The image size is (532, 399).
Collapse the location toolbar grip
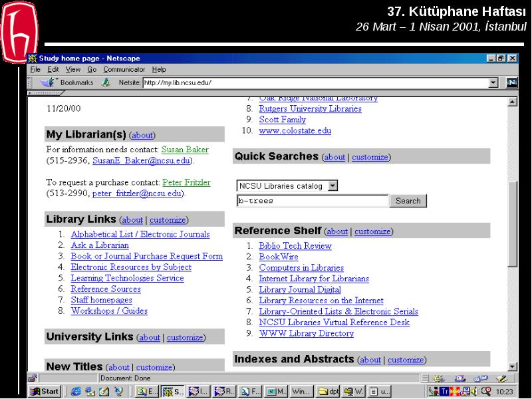[x=29, y=82]
